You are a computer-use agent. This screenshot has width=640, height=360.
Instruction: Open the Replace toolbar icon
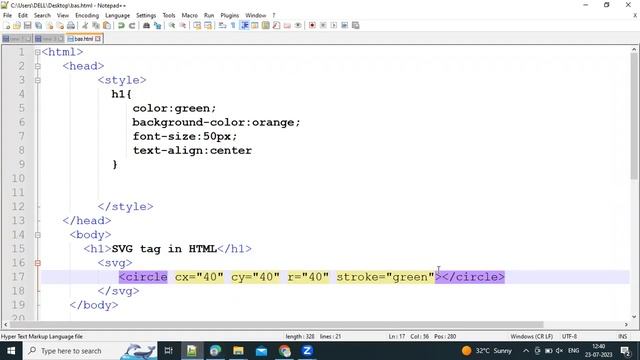(157, 25)
